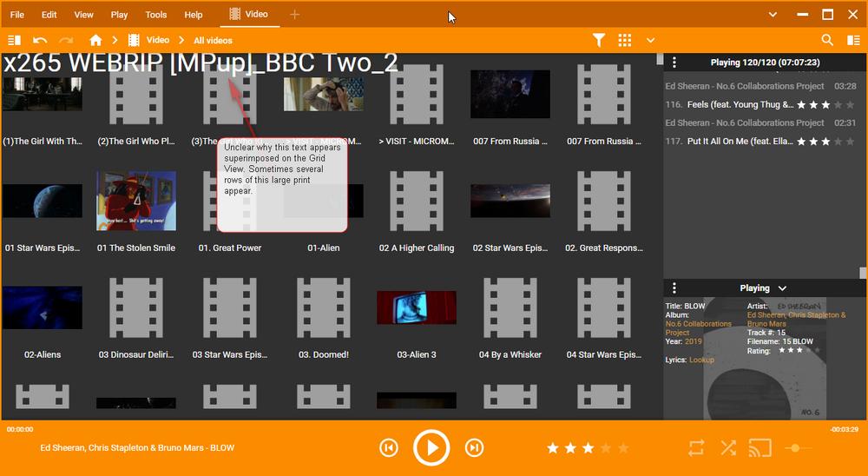Click the grid view layout icon
The width and height of the screenshot is (868, 476).
pyautogui.click(x=625, y=40)
